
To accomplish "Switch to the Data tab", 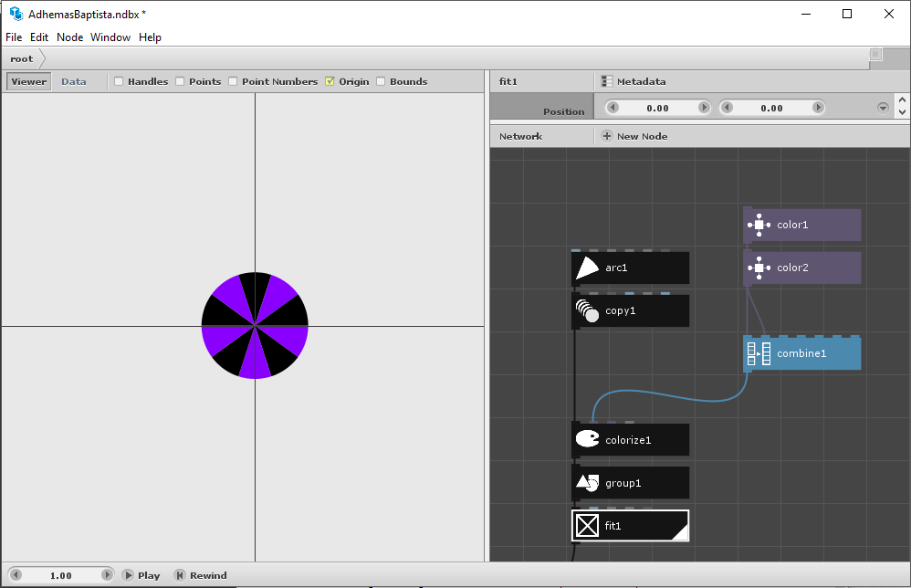I will (x=74, y=81).
